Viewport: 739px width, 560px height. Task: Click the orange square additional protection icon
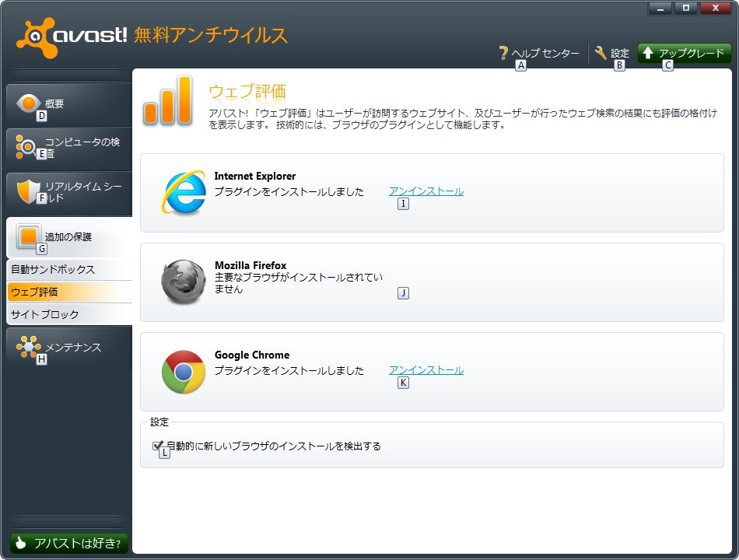[x=29, y=236]
